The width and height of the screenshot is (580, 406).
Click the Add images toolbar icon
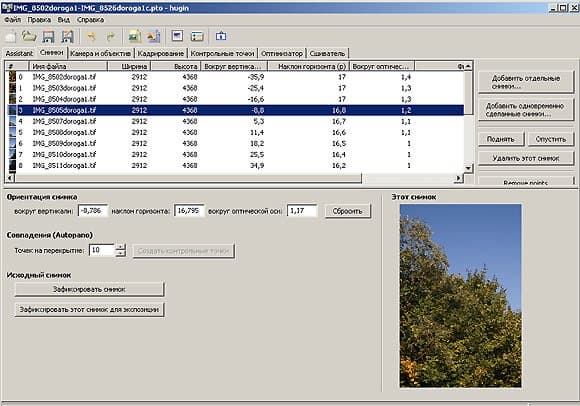pyautogui.click(x=134, y=36)
